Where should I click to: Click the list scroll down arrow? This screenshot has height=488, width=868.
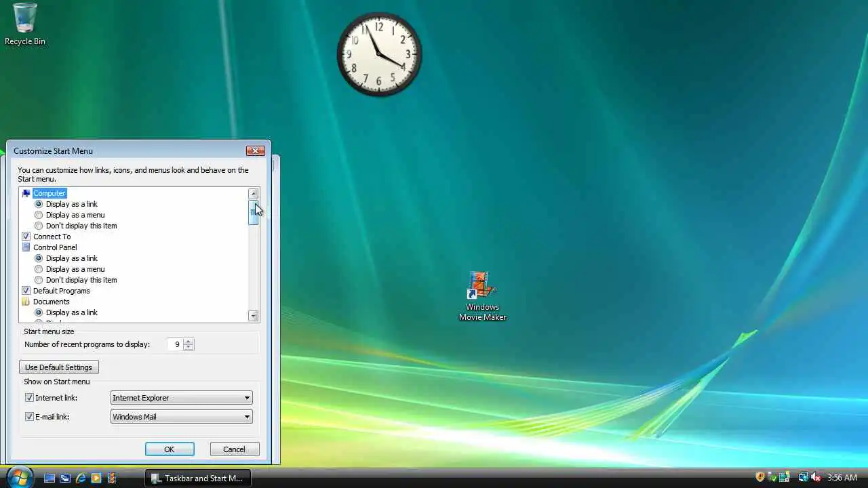(254, 316)
